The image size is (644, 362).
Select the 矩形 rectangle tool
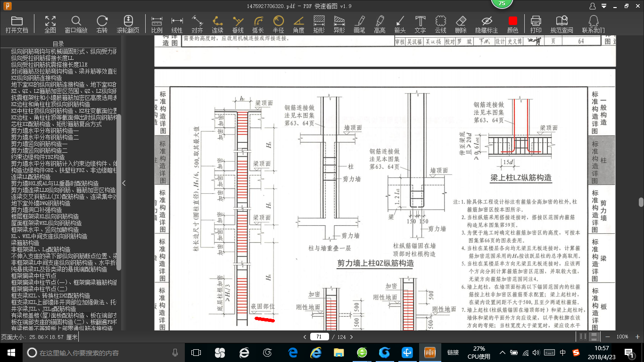tap(319, 24)
